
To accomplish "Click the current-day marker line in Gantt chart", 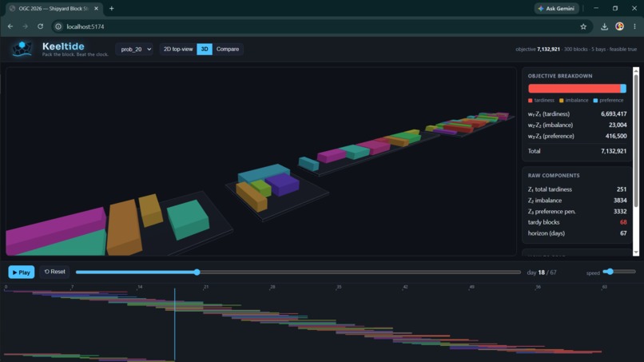I will (x=174, y=324).
